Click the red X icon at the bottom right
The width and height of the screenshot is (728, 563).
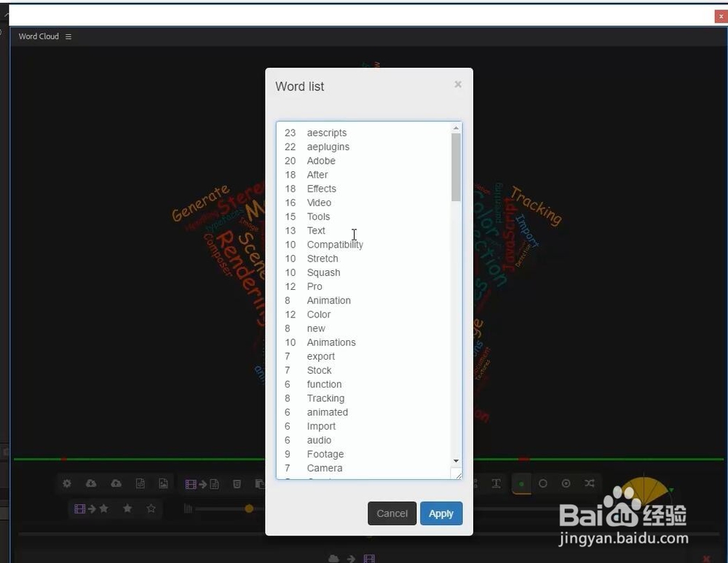[706, 559]
